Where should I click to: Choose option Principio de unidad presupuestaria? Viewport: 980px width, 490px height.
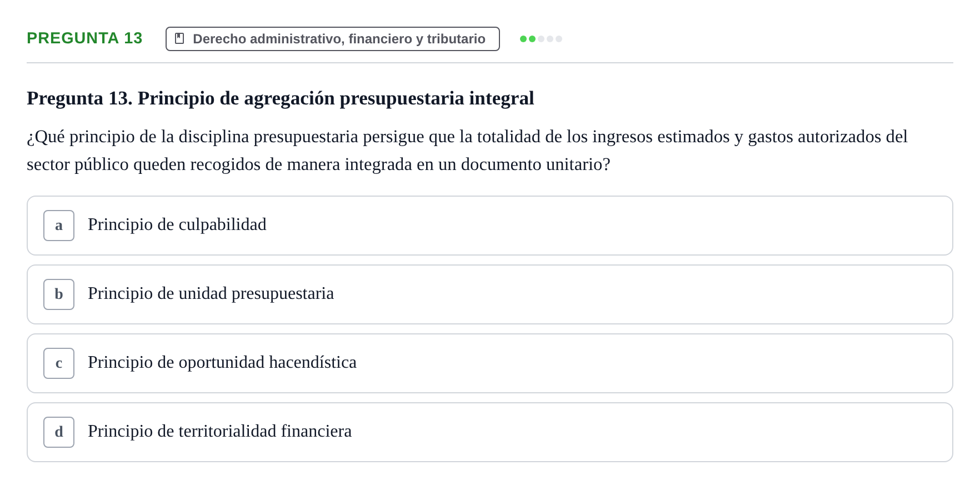click(490, 294)
